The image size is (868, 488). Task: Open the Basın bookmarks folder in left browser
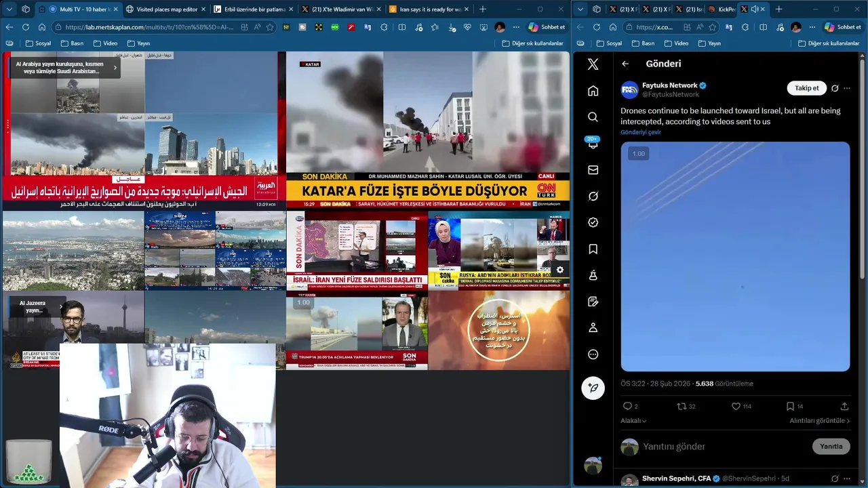[71, 43]
